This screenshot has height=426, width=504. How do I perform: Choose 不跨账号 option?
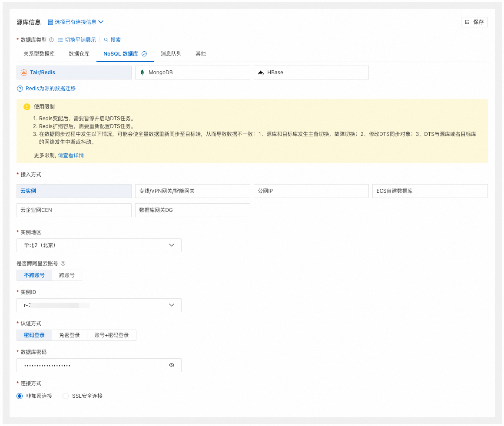(34, 275)
